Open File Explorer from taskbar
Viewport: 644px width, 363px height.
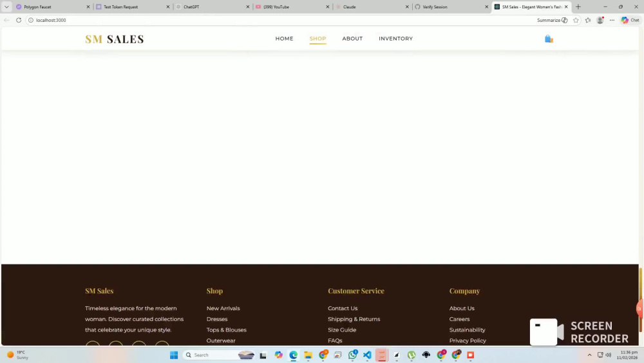[x=308, y=355]
